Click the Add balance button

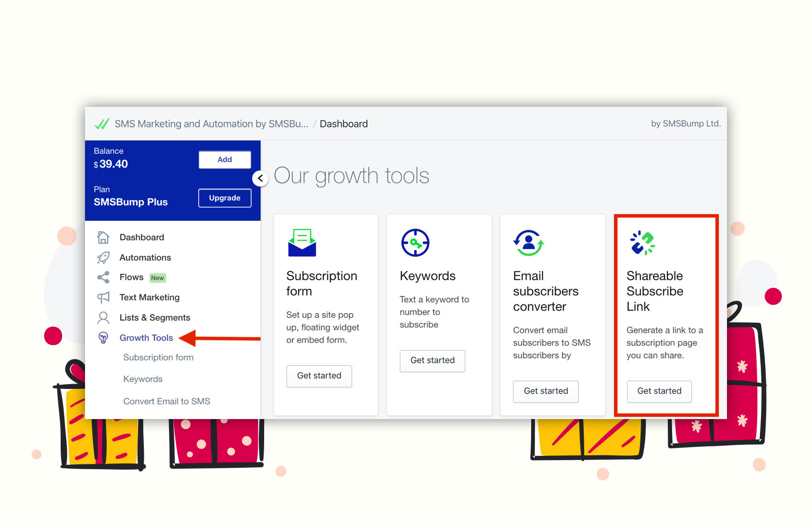224,160
